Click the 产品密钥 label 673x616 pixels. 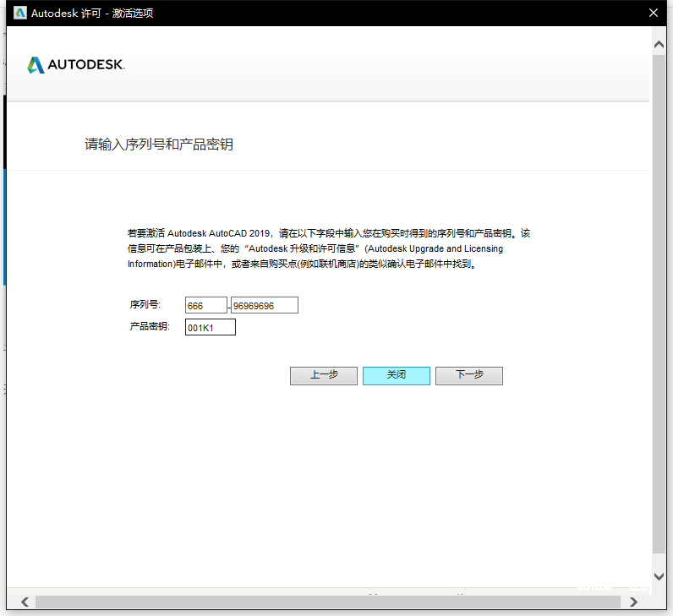[x=150, y=326]
